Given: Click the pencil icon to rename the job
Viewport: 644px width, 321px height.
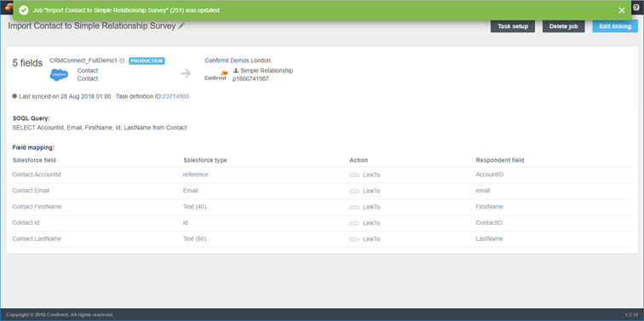Looking at the screenshot, I should pos(181,26).
